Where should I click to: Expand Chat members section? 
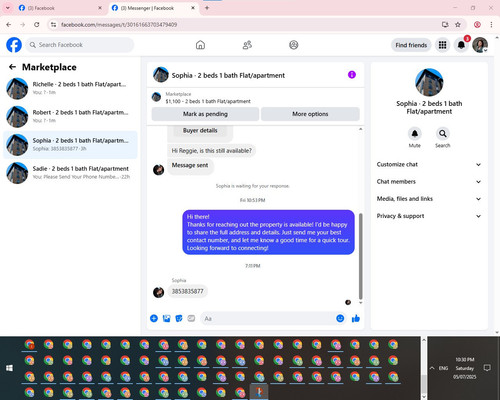coord(429,182)
